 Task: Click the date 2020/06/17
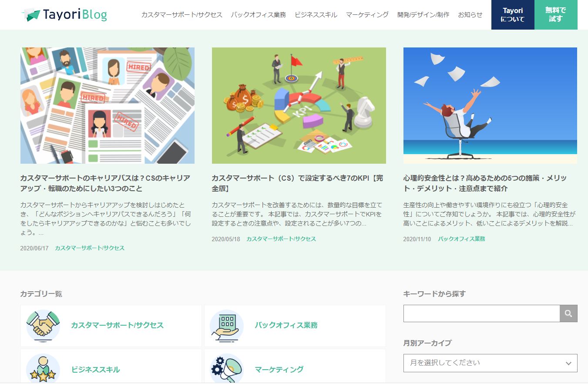pyautogui.click(x=34, y=248)
